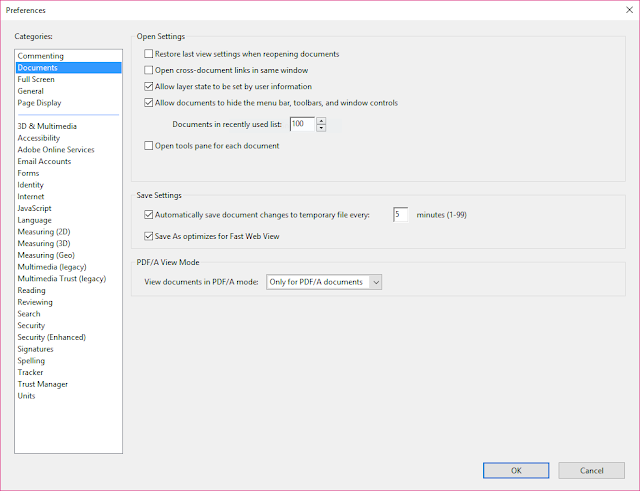Click the Cancel button
Viewport: 640px width, 491px height.
(591, 471)
